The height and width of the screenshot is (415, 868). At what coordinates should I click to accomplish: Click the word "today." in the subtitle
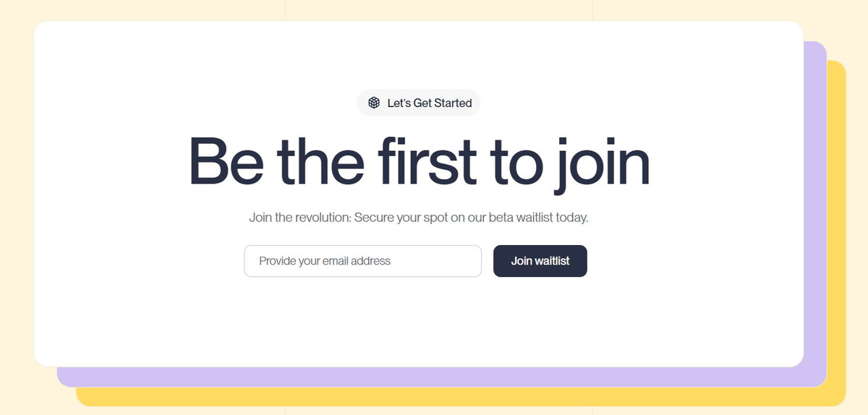[572, 217]
